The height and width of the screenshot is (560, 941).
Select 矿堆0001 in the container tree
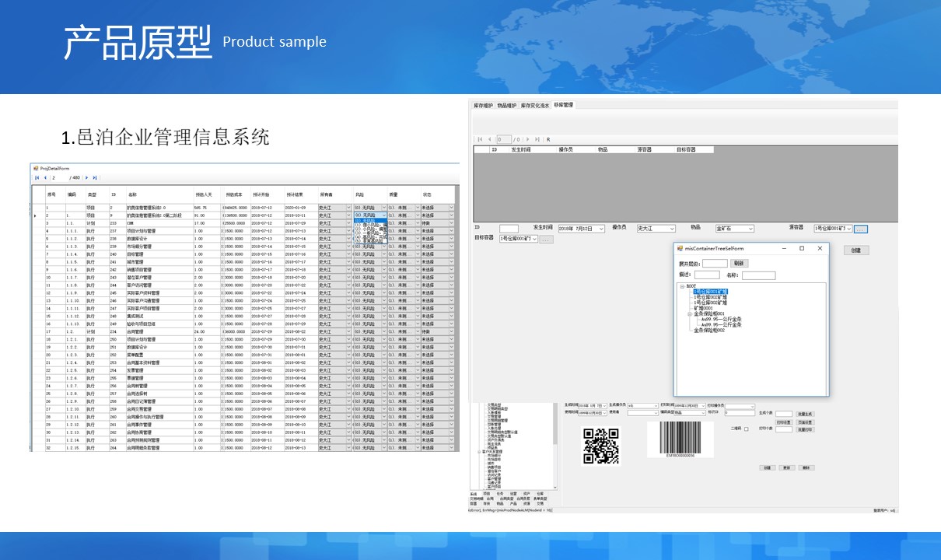(x=703, y=308)
